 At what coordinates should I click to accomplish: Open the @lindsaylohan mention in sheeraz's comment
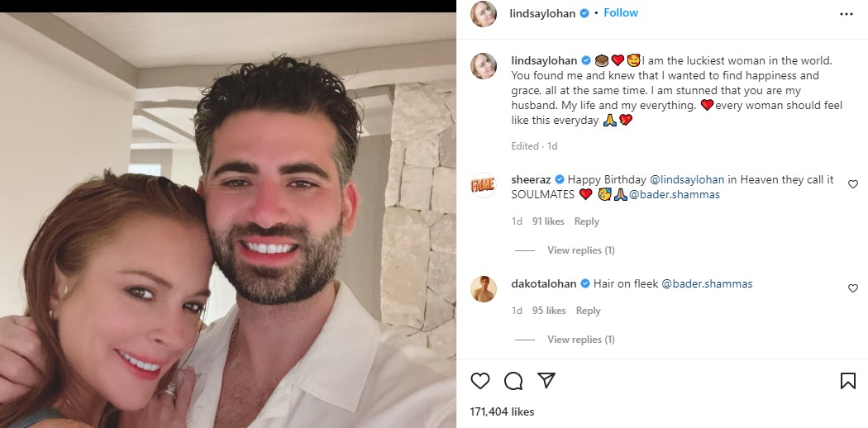tap(686, 180)
